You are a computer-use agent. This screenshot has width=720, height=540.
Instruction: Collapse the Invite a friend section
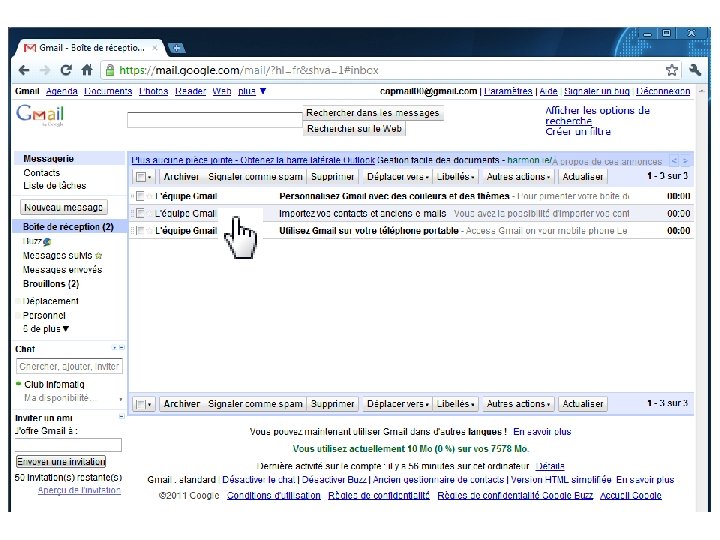tap(121, 417)
